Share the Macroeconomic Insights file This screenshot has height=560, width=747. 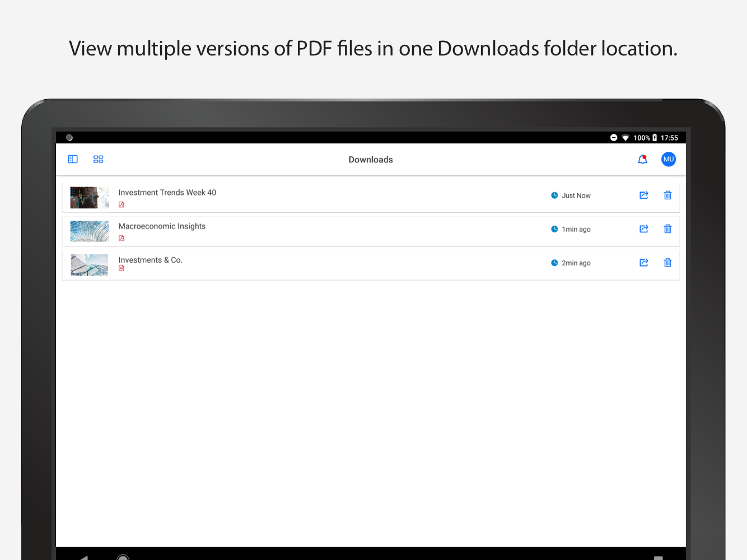click(x=644, y=229)
